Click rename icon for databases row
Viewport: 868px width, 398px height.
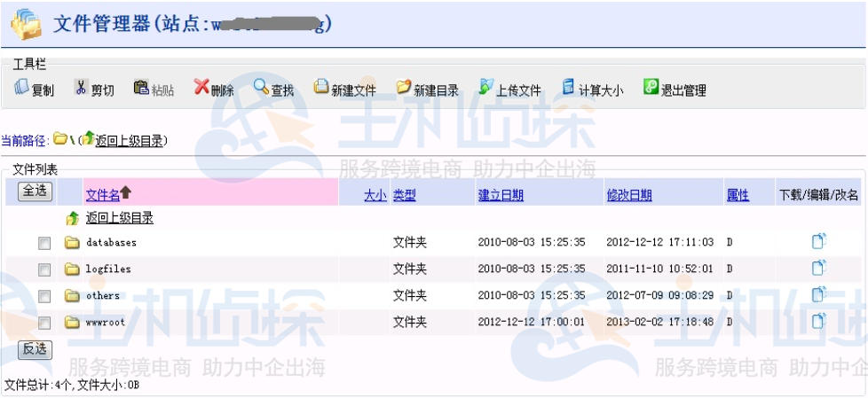[819, 242]
